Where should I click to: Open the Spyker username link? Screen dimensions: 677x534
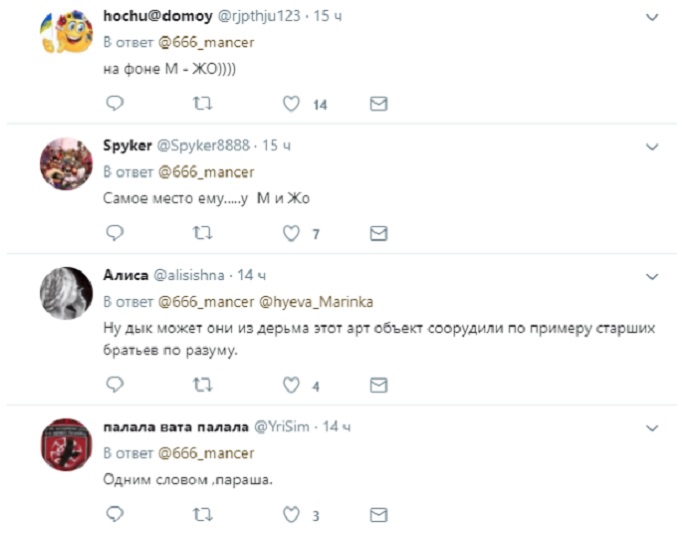pos(127,145)
